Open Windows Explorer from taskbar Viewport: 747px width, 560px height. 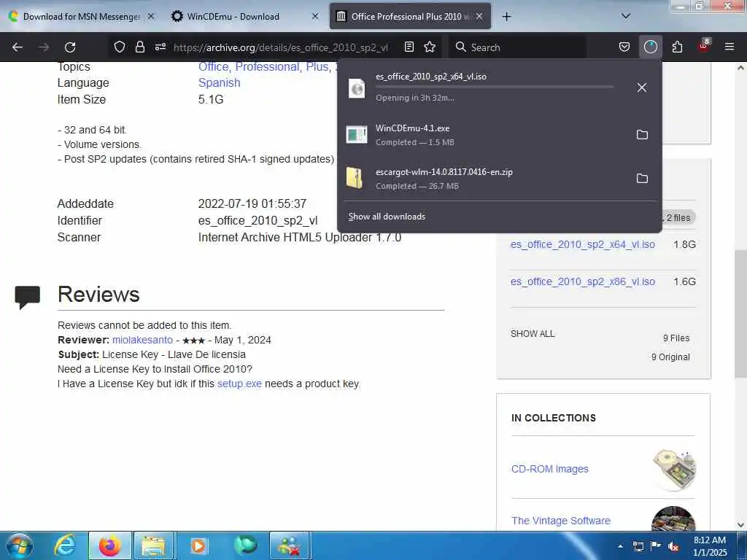point(153,545)
